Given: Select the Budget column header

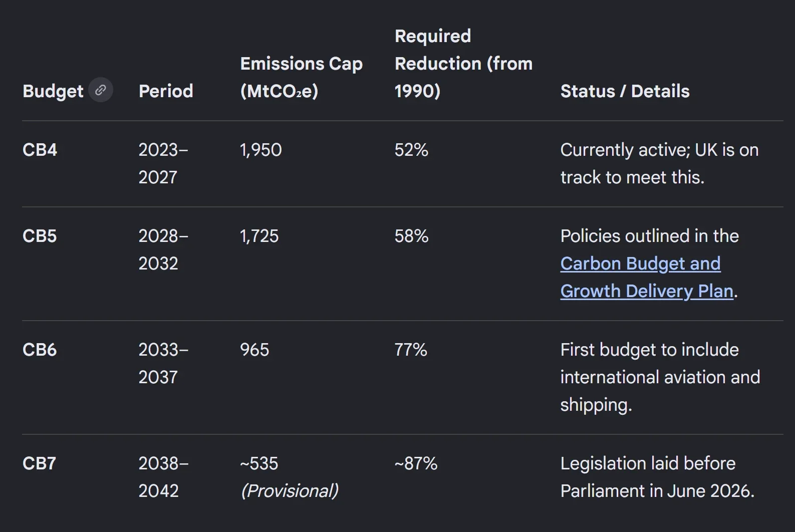Looking at the screenshot, I should click(x=53, y=91).
